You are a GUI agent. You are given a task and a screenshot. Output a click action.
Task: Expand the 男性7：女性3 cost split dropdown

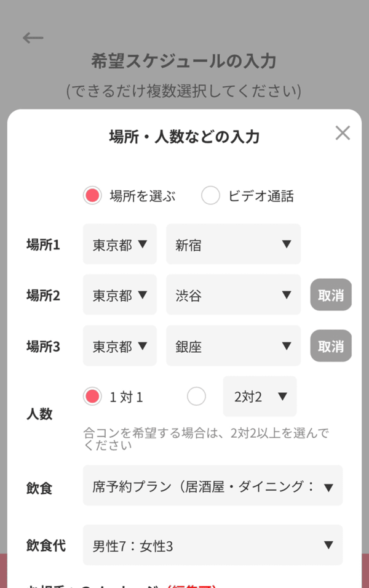pyautogui.click(x=213, y=545)
